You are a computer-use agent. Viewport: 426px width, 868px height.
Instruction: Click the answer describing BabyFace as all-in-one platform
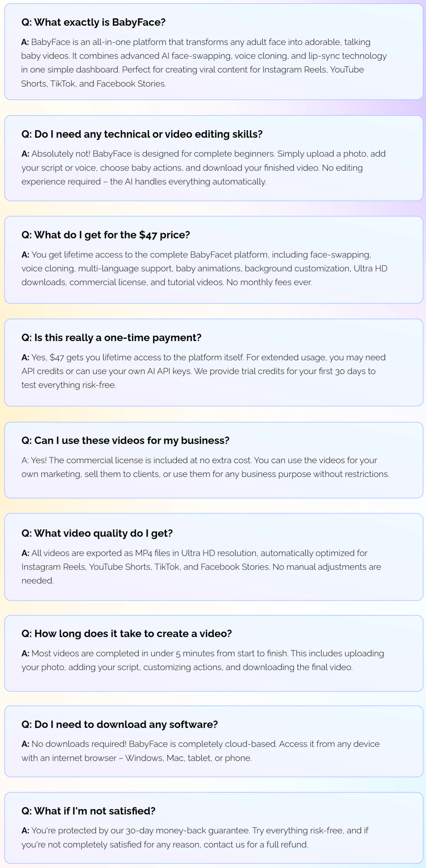click(x=204, y=63)
